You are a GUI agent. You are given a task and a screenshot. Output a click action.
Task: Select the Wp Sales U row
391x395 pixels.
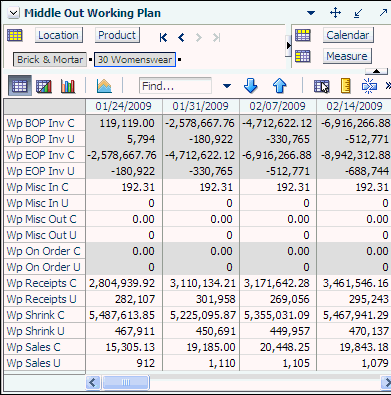click(x=45, y=363)
